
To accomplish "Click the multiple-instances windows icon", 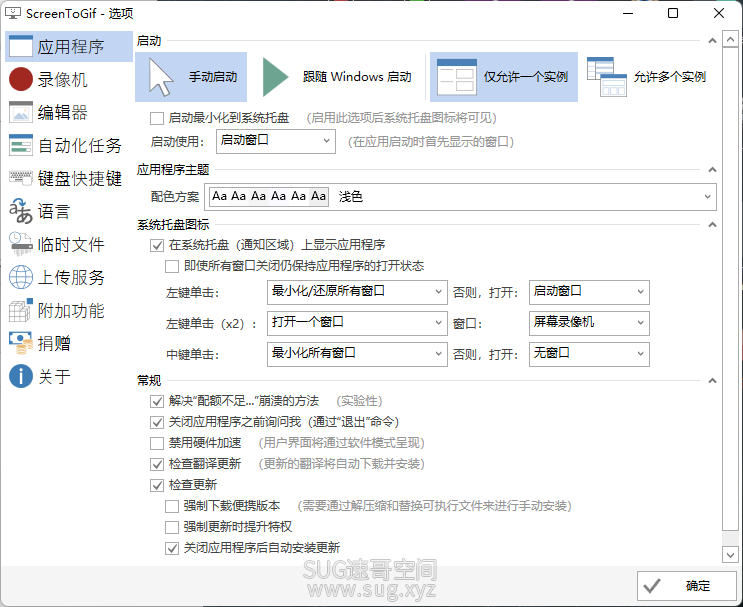I will pos(607,77).
